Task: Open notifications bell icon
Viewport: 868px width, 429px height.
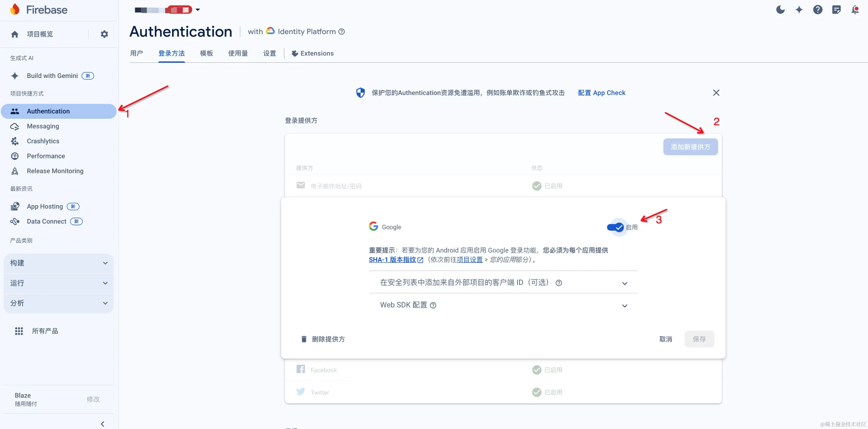Action: [x=855, y=10]
